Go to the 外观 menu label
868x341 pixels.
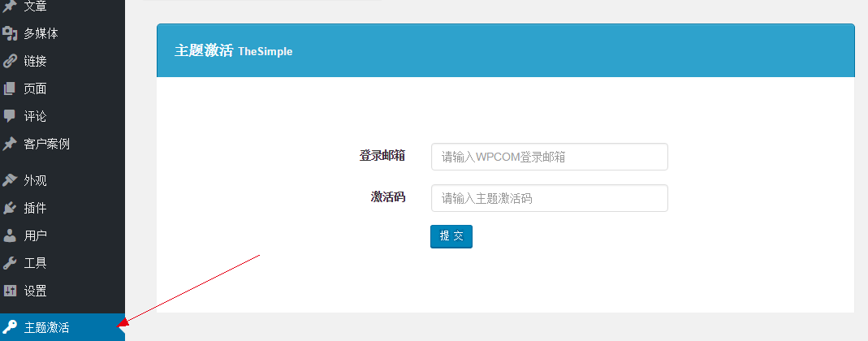tap(35, 180)
